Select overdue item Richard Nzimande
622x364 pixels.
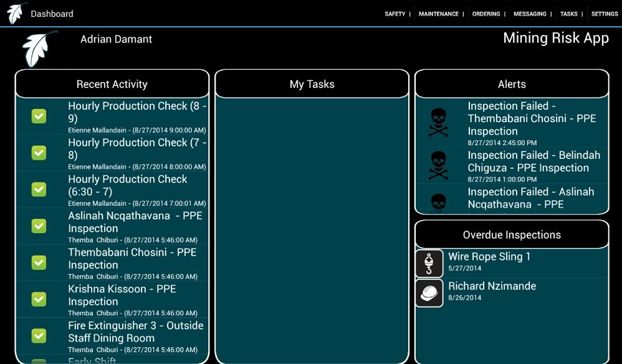pos(512,293)
